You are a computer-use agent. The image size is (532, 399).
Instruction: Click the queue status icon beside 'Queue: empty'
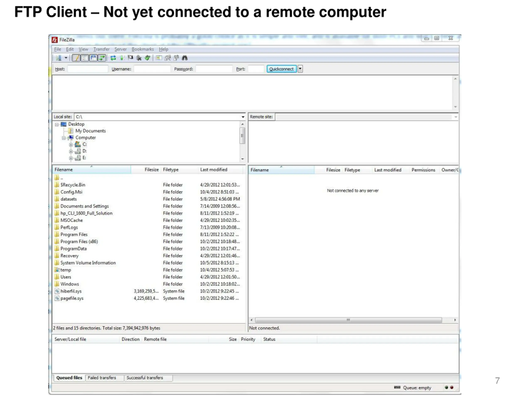coord(397,387)
